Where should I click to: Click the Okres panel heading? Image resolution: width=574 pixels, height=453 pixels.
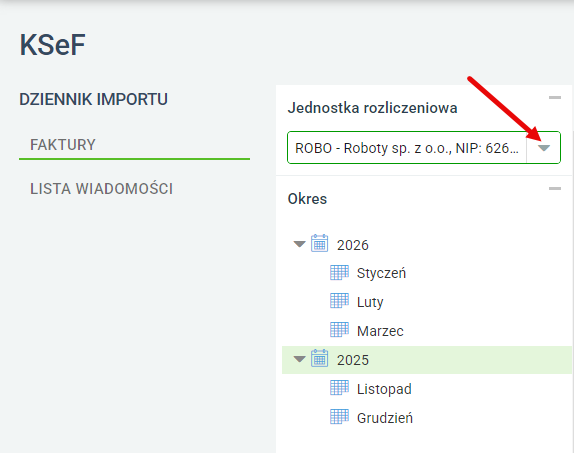pyautogui.click(x=307, y=199)
